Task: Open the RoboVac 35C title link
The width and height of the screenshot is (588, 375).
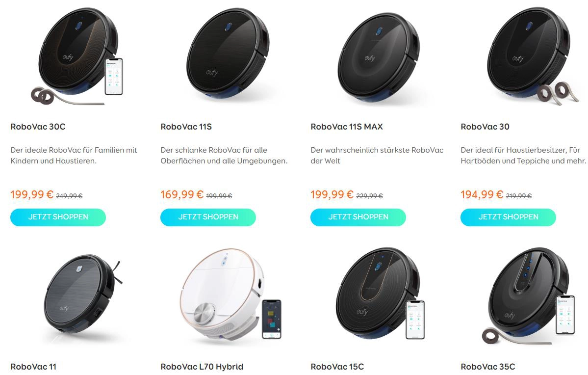Action: [488, 367]
